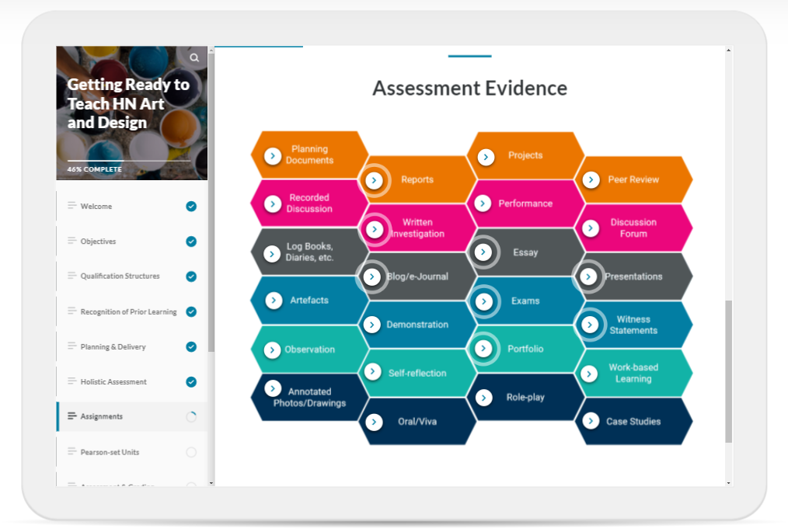
Task: Go to the Qualification Structures lesson
Action: click(120, 276)
